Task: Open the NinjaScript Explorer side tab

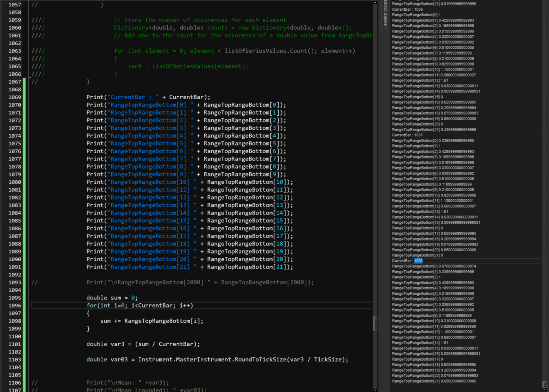Action: [x=385, y=14]
